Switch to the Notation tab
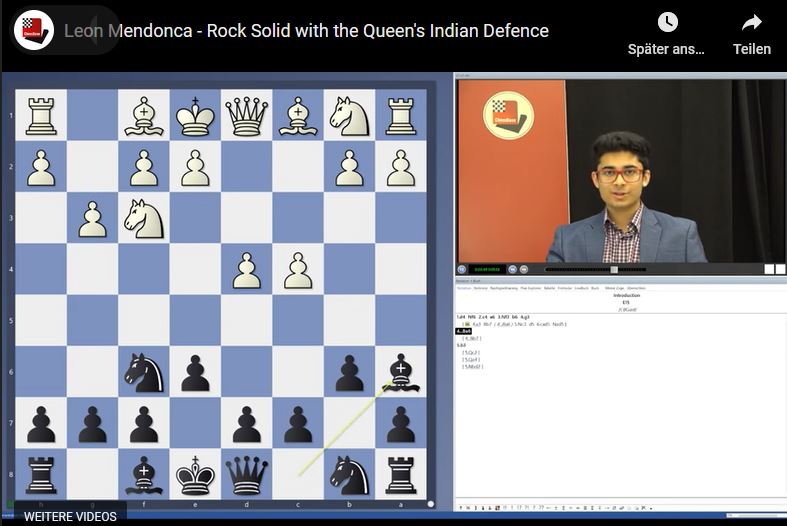The width and height of the screenshot is (787, 526). pos(464,288)
